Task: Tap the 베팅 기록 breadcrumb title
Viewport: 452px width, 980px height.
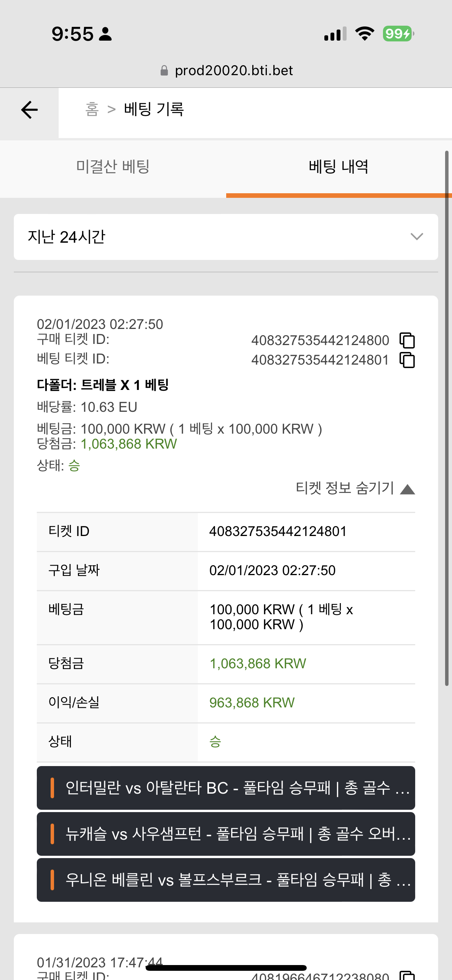Action: pyautogui.click(x=154, y=109)
